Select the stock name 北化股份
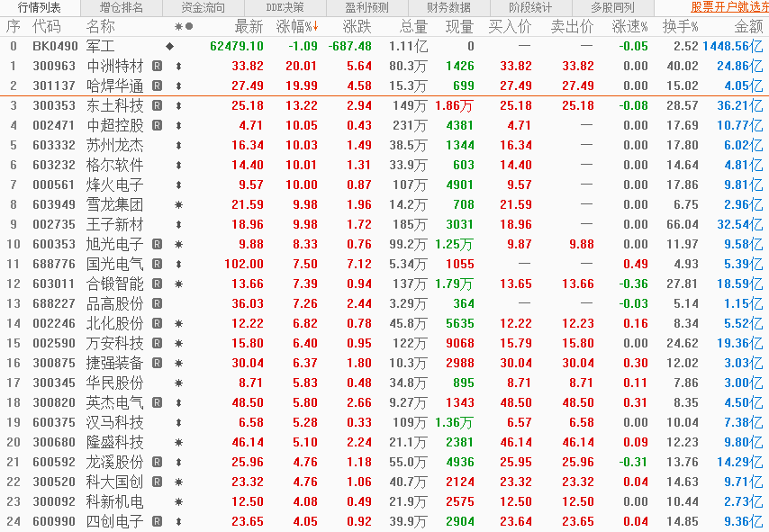Viewport: 769px width, 532px height. click(114, 324)
